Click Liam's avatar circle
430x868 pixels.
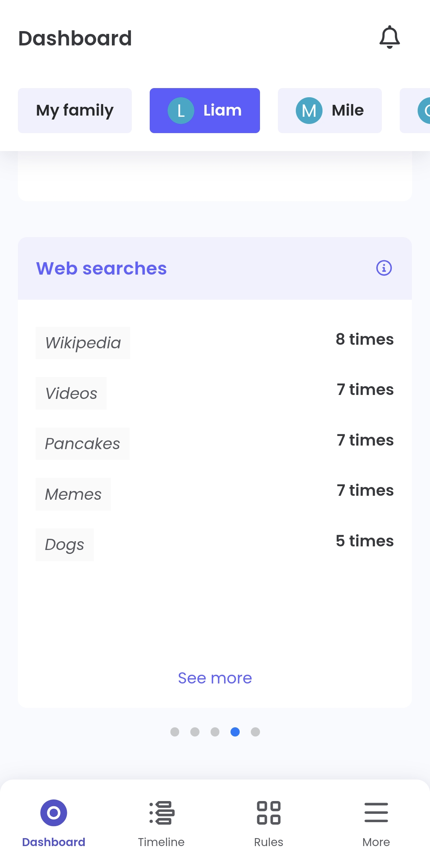point(182,110)
